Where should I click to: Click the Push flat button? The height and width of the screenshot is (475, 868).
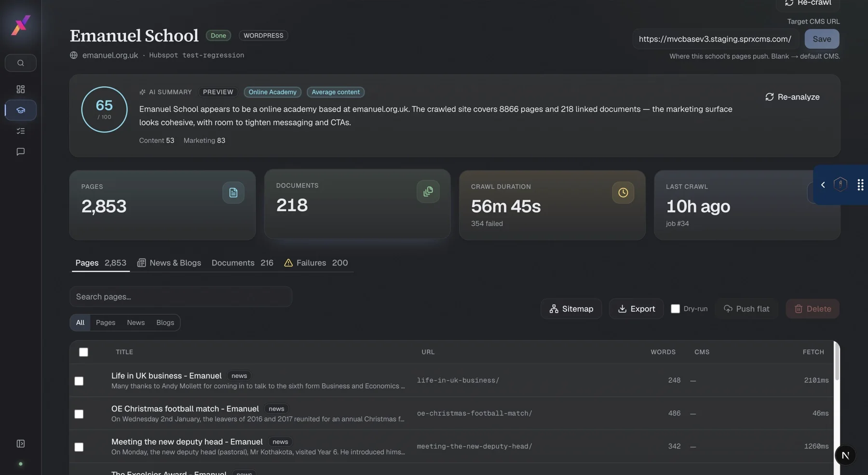click(x=746, y=309)
